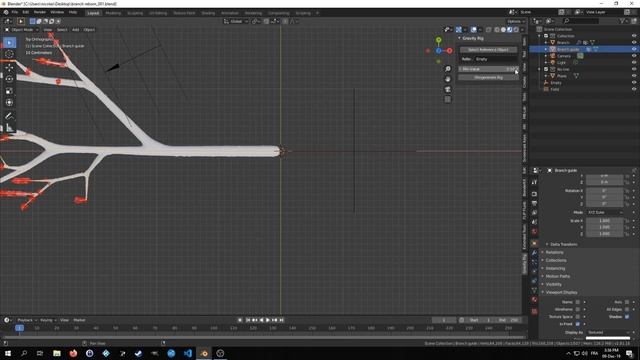Switch to the Modeling workspace tab
This screenshot has height=360, width=640.
click(113, 13)
